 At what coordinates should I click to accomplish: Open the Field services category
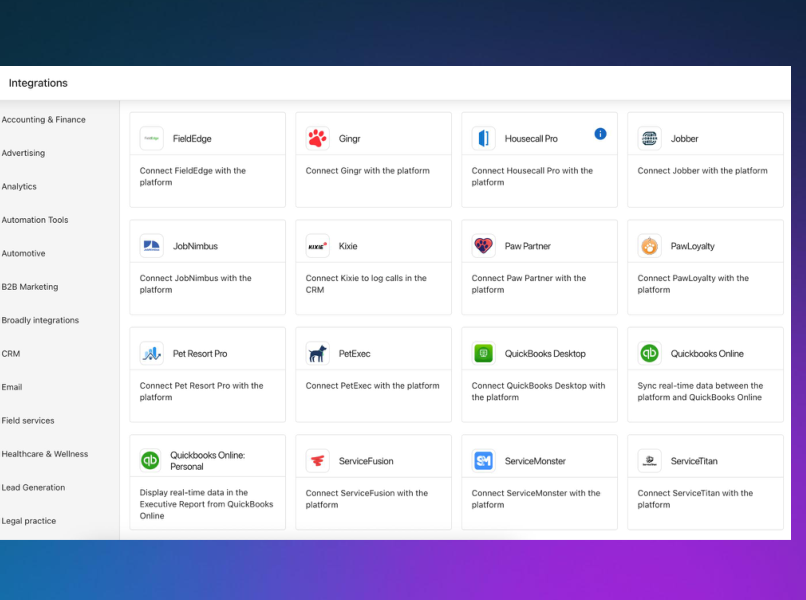click(28, 421)
